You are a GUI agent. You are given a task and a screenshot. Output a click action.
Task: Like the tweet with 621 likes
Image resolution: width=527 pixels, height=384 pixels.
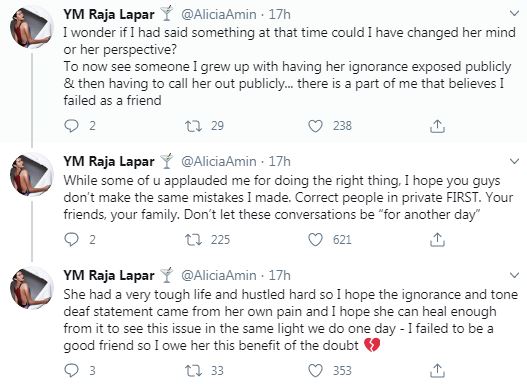coord(315,240)
